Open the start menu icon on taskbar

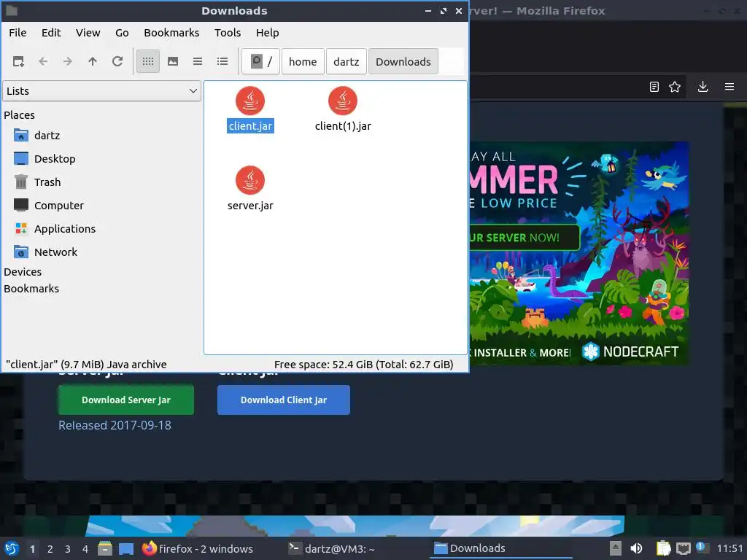(12, 548)
